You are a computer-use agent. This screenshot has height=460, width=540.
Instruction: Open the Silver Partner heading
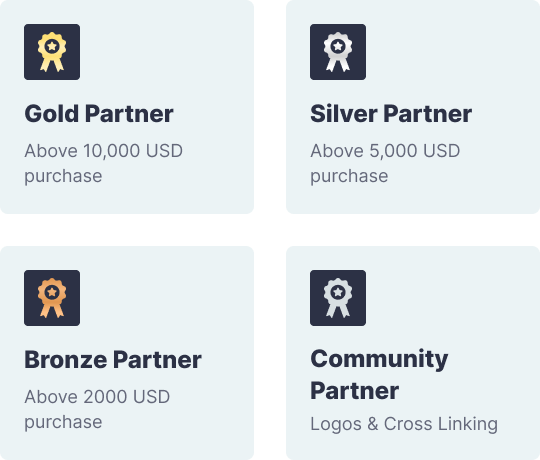point(391,114)
